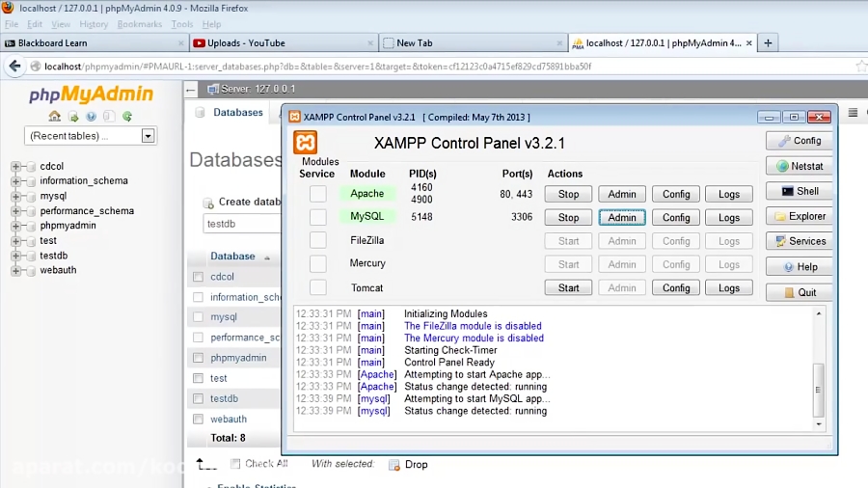The width and height of the screenshot is (868, 488).
Task: Open XAMPP Netstat tool
Action: point(799,166)
